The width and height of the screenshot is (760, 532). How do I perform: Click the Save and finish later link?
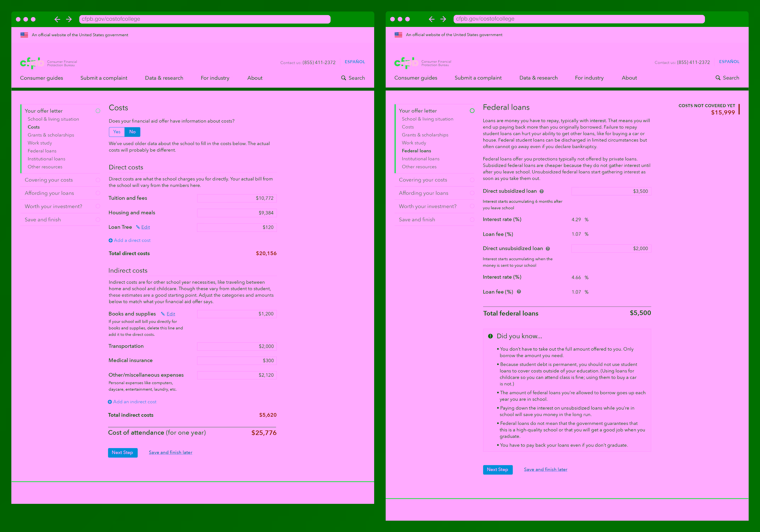coord(171,452)
